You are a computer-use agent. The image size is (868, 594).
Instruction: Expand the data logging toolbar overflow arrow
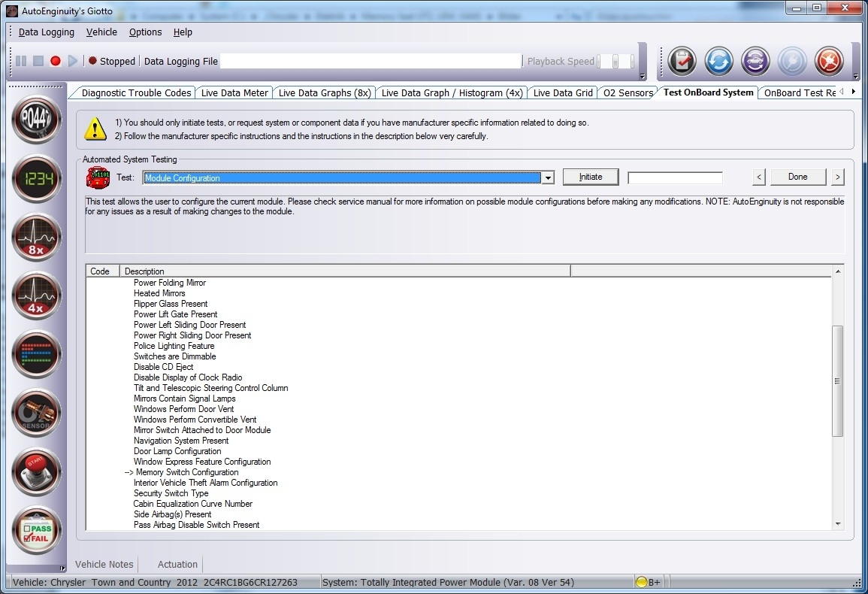[x=642, y=77]
